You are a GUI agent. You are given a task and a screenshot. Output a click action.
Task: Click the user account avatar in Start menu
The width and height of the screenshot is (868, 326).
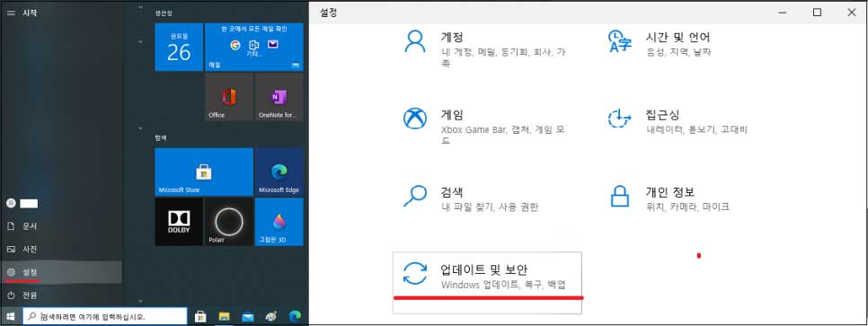pyautogui.click(x=11, y=203)
